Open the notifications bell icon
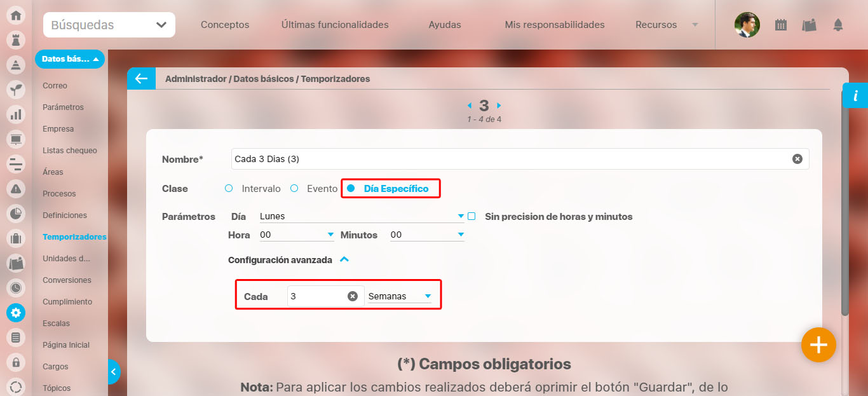The width and height of the screenshot is (868, 396). [838, 25]
